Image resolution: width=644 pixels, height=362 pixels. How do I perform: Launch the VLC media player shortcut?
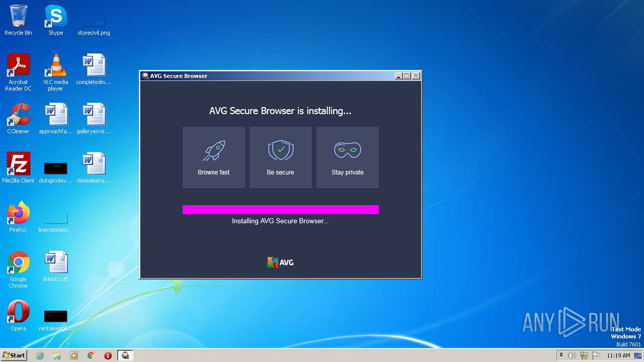[55, 72]
